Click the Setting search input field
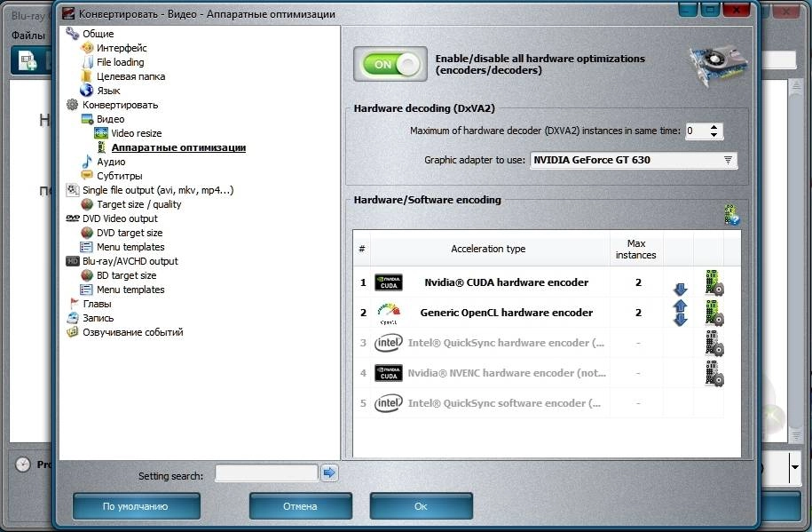 click(x=266, y=472)
